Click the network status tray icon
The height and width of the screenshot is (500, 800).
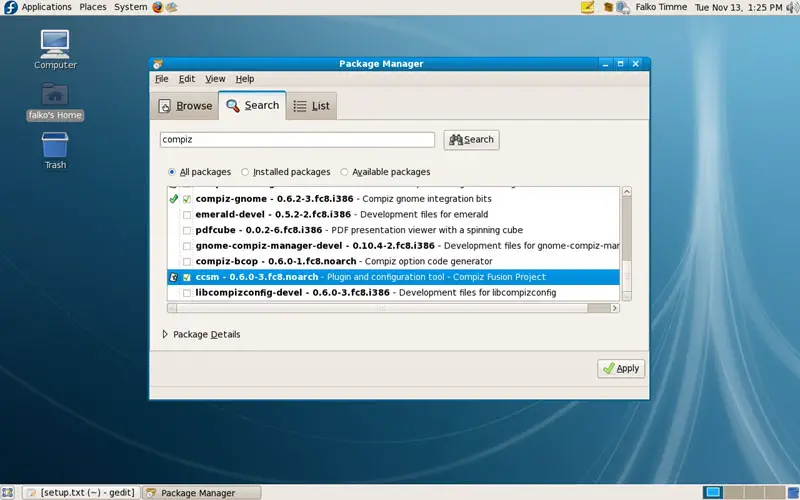click(x=622, y=7)
